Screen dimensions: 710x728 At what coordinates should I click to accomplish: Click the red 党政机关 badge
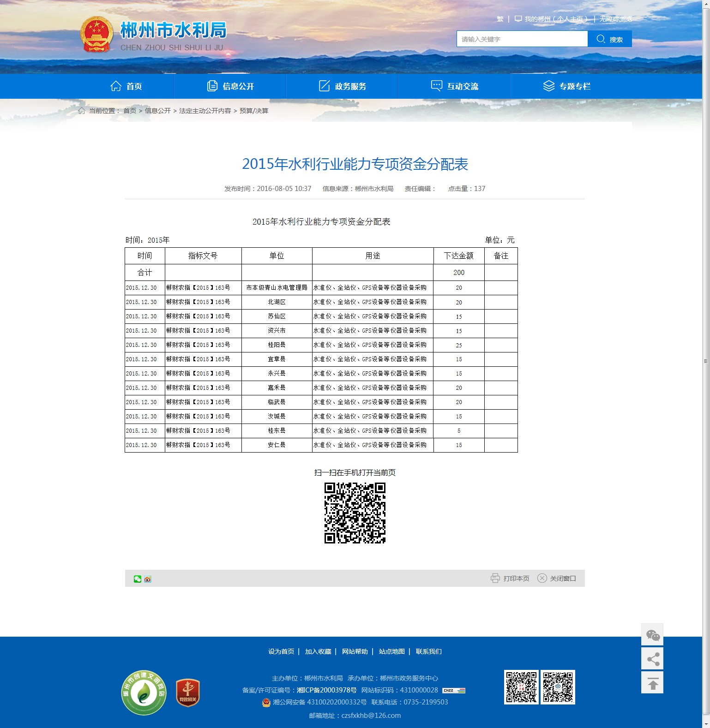[188, 693]
